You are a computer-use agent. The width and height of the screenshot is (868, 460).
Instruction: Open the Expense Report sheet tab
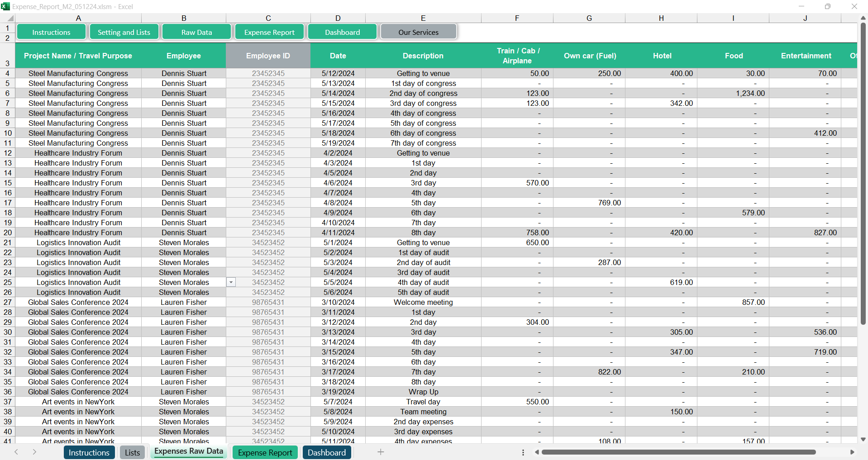point(265,452)
